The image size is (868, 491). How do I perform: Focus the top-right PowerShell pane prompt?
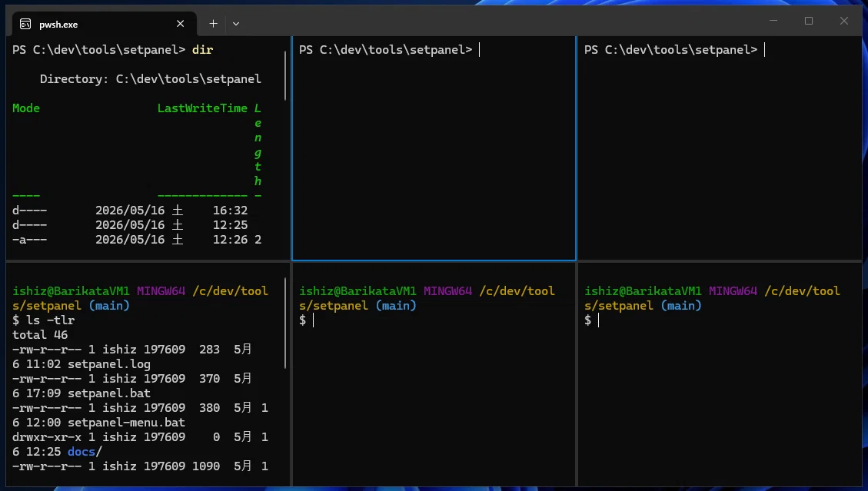coord(671,50)
